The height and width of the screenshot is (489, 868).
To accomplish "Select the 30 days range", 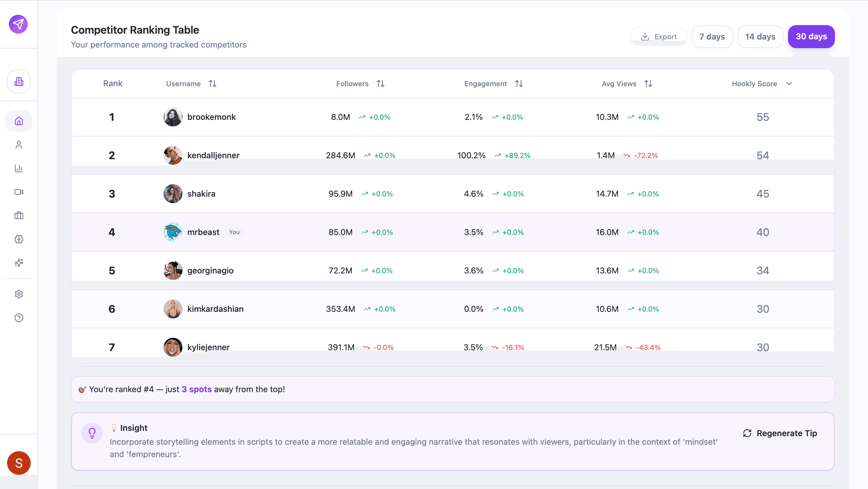I will tap(811, 36).
